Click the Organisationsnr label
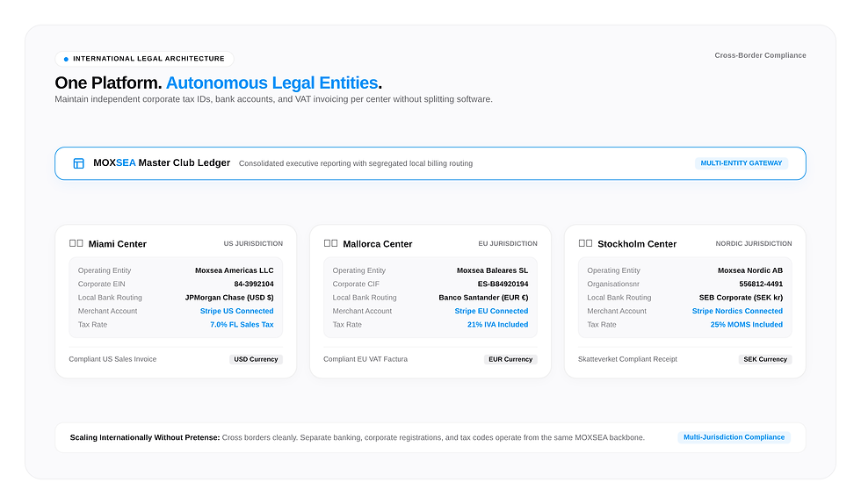Image resolution: width=861 pixels, height=504 pixels. tap(613, 284)
